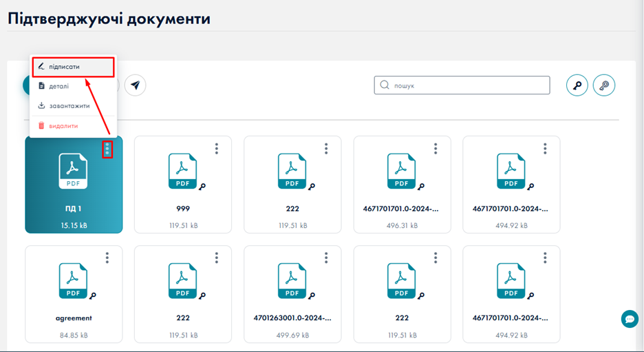Open three-dot menu for file 999
The image size is (644, 352).
tap(217, 148)
